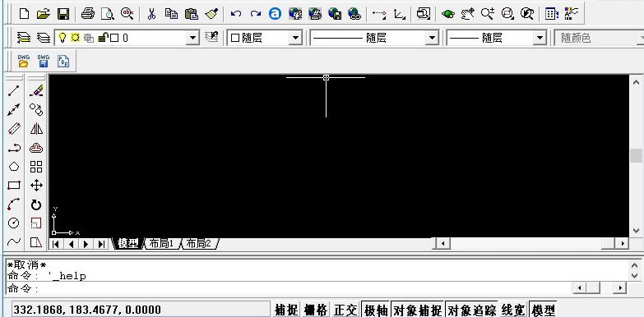This screenshot has width=644, height=317.
Task: Click the Match Properties brush icon
Action: [x=211, y=14]
